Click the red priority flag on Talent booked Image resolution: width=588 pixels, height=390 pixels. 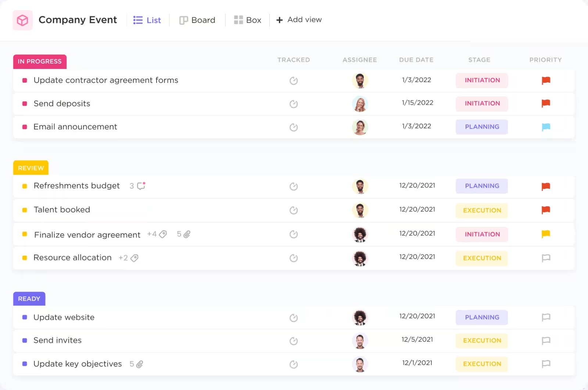pos(546,210)
